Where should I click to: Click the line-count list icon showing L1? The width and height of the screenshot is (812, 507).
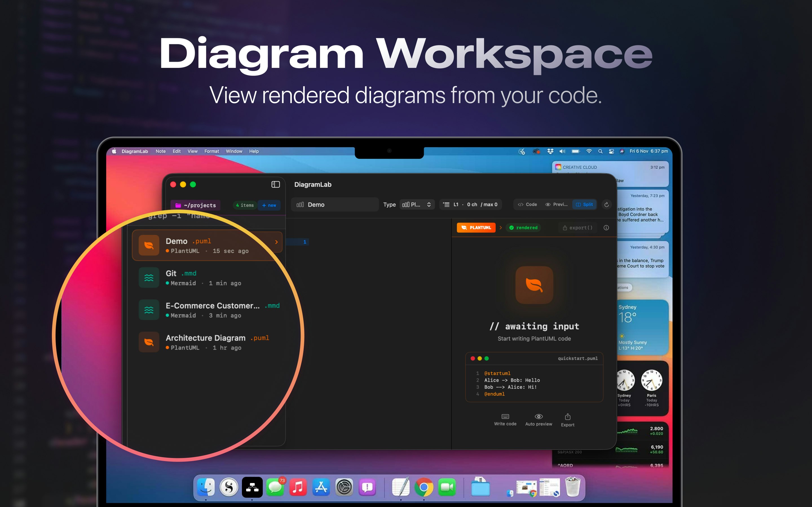446,204
